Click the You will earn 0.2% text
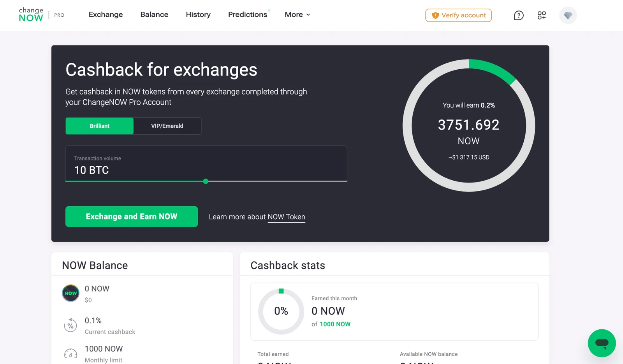 pyautogui.click(x=468, y=105)
